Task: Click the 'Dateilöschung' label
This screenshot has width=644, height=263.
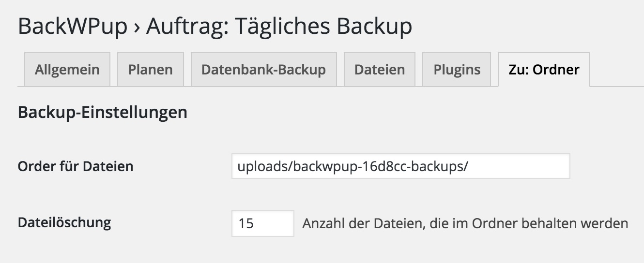Action: tap(64, 223)
